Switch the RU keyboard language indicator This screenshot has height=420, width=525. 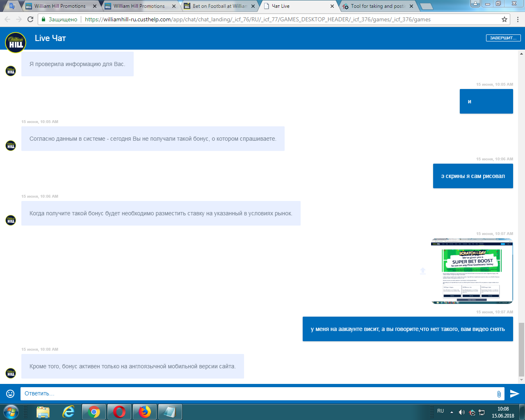coord(441,411)
